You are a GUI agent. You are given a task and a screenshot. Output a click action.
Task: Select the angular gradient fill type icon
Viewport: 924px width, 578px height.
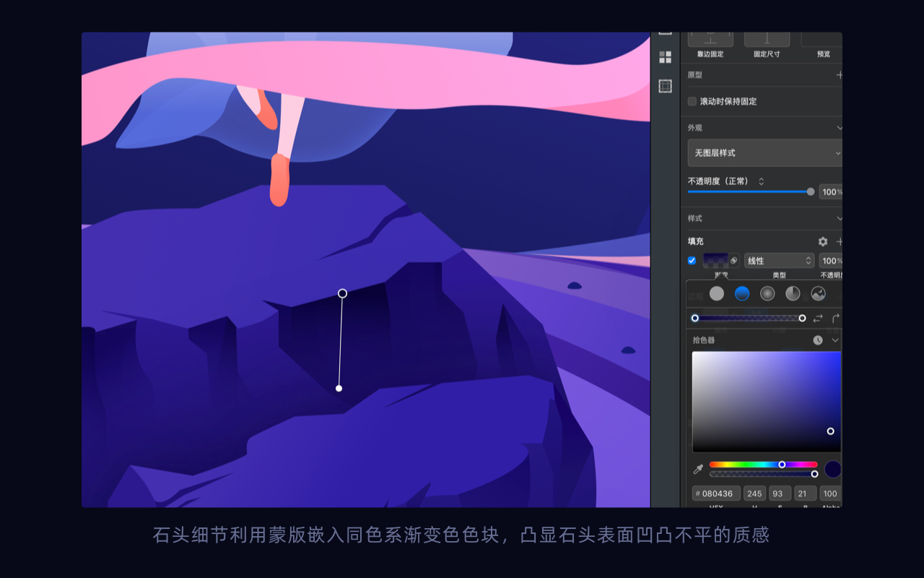coord(793,293)
